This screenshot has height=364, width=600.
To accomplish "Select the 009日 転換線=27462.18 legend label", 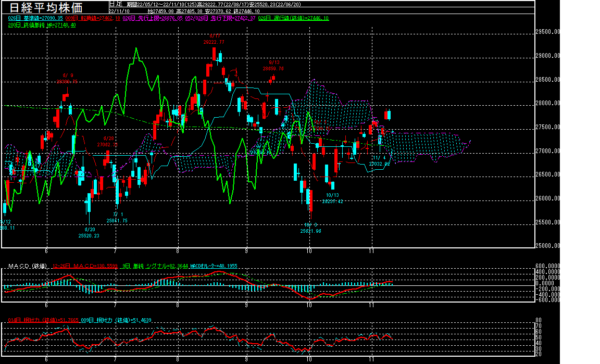I will [x=93, y=18].
